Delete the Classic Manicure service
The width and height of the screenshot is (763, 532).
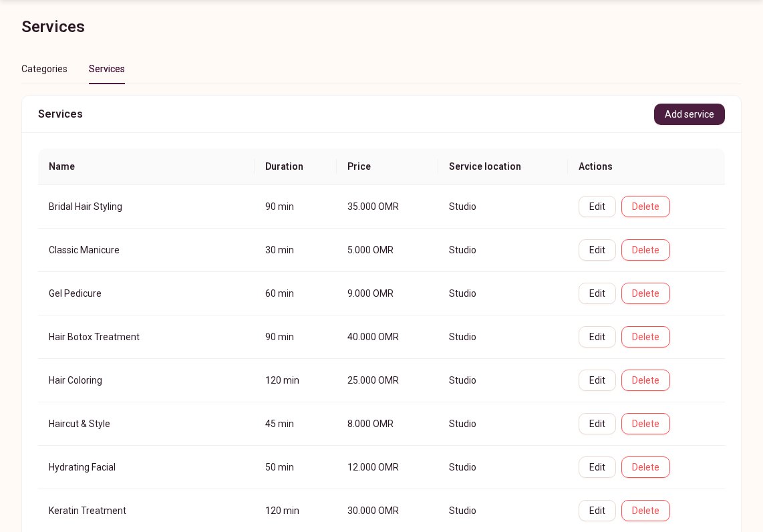point(645,250)
